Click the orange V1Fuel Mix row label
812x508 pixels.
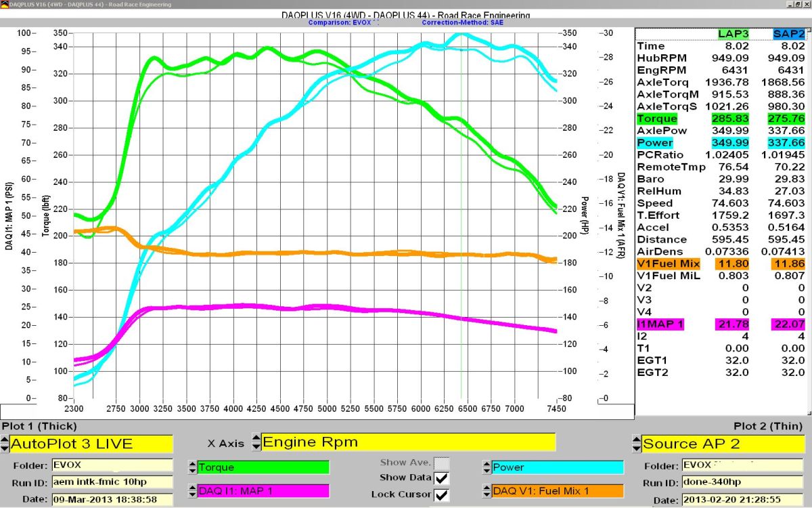click(669, 263)
